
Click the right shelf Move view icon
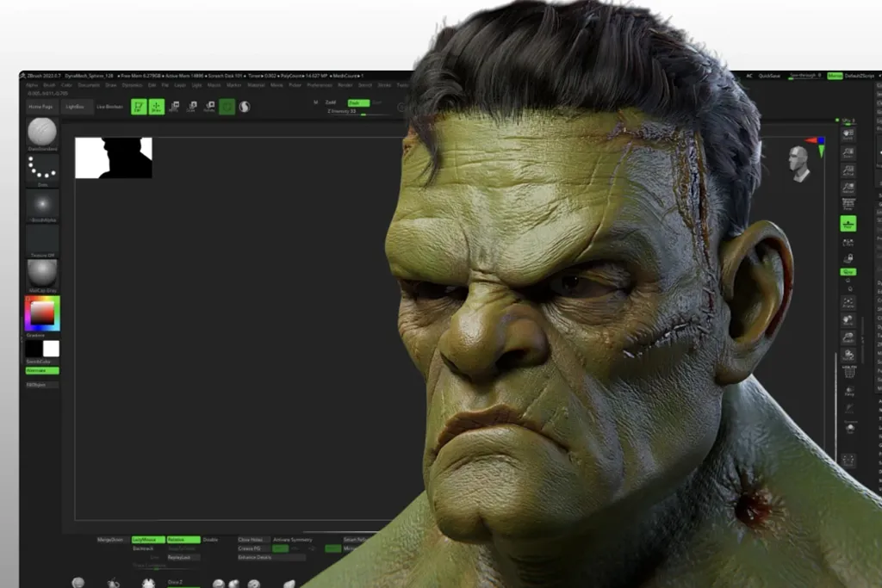(x=848, y=320)
